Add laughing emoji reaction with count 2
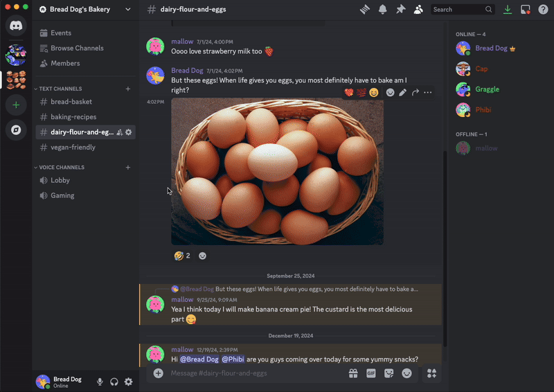The width and height of the screenshot is (554, 392). point(182,256)
